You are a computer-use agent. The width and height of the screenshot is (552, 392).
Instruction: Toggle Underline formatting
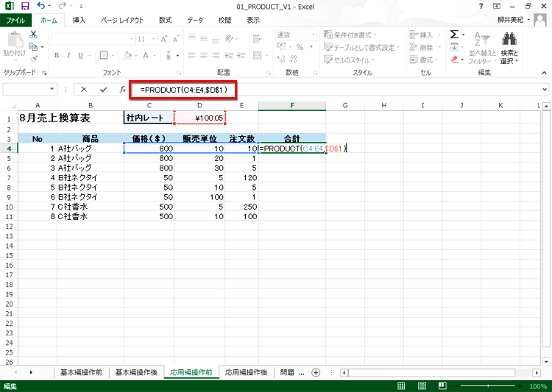coord(81,55)
